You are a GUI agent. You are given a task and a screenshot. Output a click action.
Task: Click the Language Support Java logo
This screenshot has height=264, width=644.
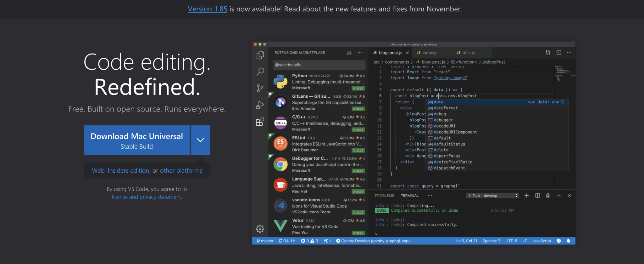point(280,185)
